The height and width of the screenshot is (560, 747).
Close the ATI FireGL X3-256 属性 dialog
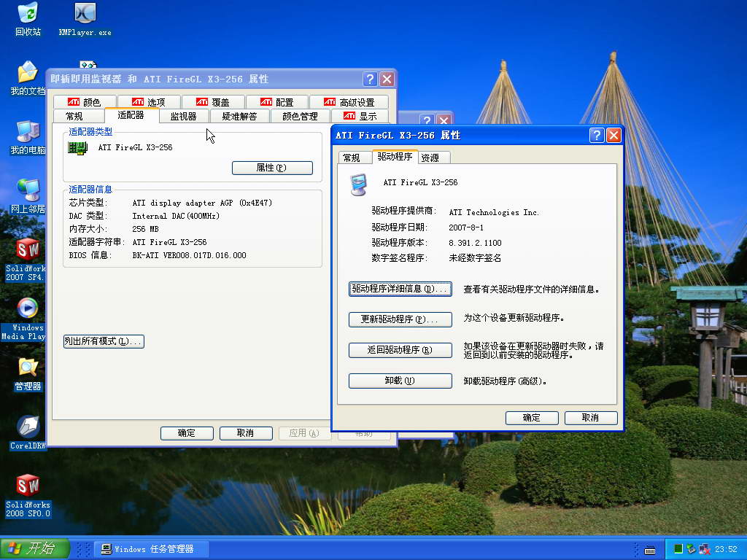click(x=614, y=136)
